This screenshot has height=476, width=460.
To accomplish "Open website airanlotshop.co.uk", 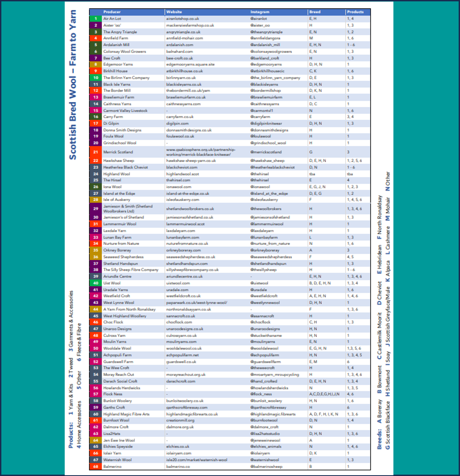I will click(182, 19).
